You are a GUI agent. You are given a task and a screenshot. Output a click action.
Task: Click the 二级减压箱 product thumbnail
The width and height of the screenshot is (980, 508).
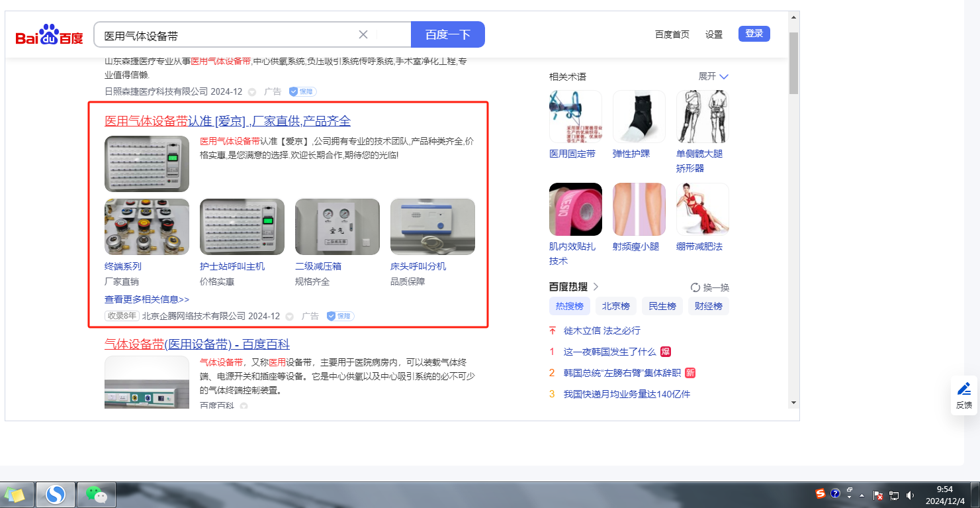tap(337, 227)
